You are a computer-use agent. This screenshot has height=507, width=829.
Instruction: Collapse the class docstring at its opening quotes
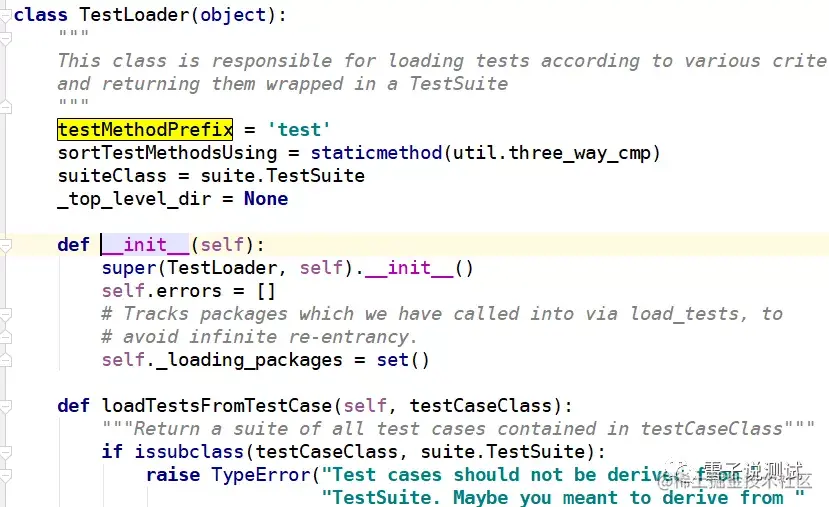pos(5,39)
